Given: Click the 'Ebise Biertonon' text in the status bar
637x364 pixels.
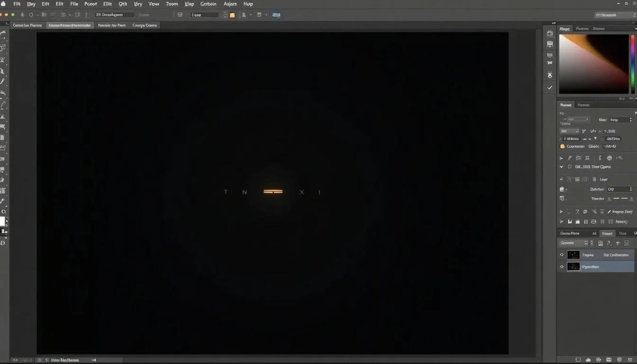Looking at the screenshot, I should click(x=65, y=360).
